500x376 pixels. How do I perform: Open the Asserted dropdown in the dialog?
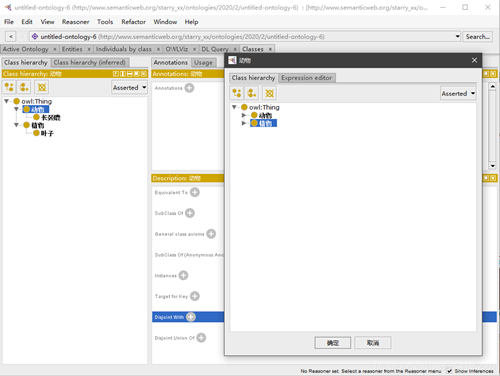coord(458,94)
